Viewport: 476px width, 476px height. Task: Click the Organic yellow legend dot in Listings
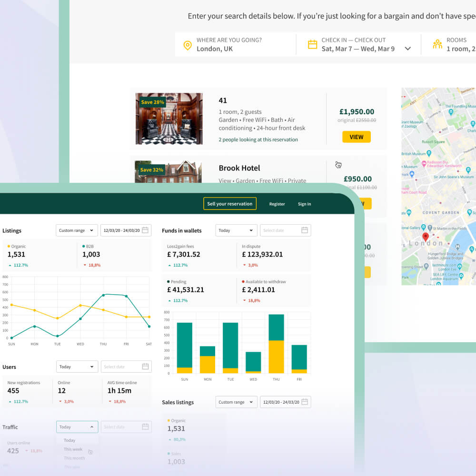9,246
